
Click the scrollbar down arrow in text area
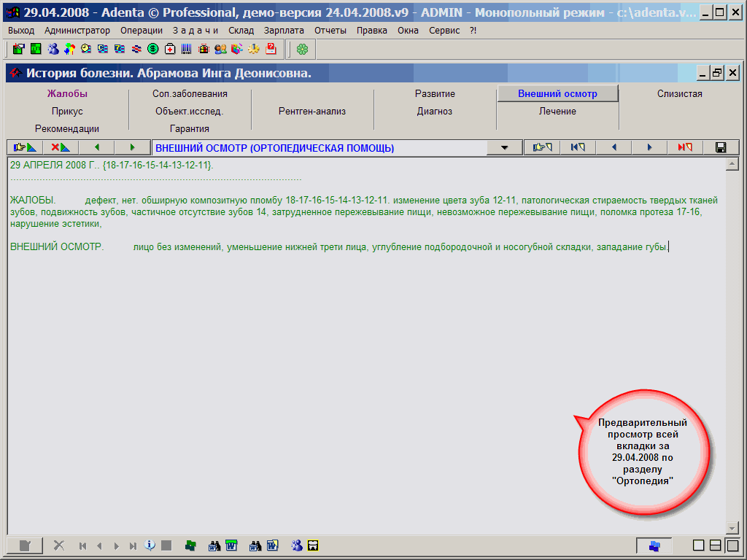coord(732,527)
